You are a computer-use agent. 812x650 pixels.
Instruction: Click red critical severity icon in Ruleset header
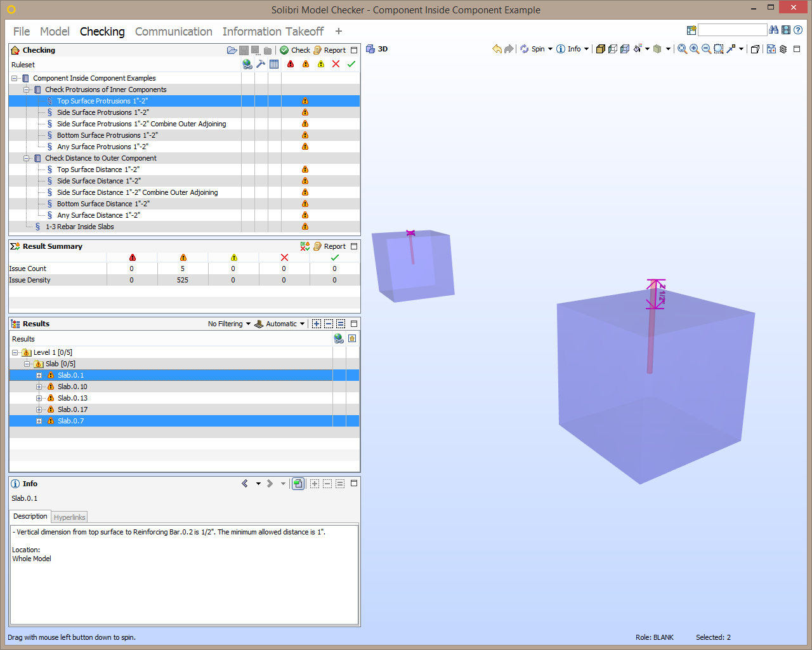click(291, 64)
